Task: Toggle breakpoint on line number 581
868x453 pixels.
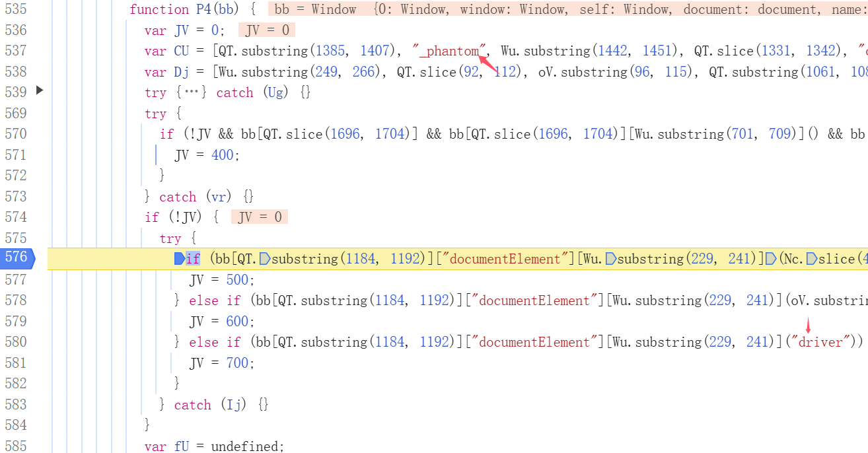Action: pyautogui.click(x=16, y=363)
